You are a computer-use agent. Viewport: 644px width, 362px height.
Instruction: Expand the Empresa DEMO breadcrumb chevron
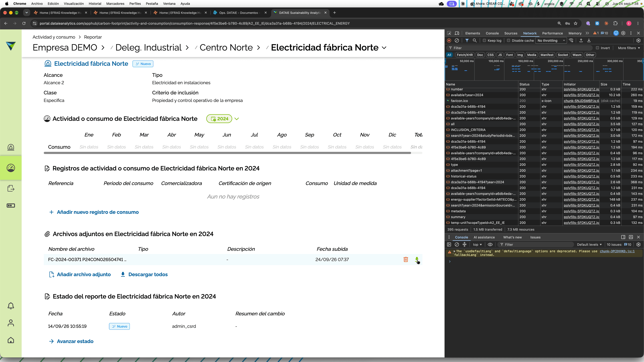pos(103,47)
